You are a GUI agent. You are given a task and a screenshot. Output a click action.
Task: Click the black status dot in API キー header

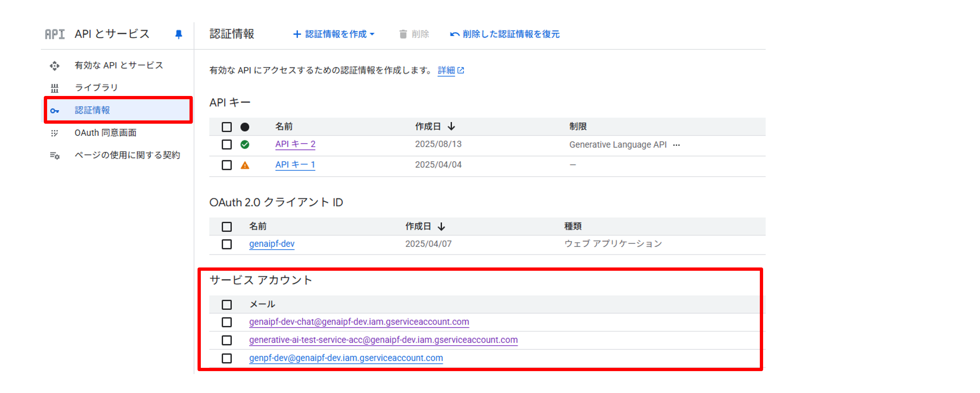click(x=245, y=127)
